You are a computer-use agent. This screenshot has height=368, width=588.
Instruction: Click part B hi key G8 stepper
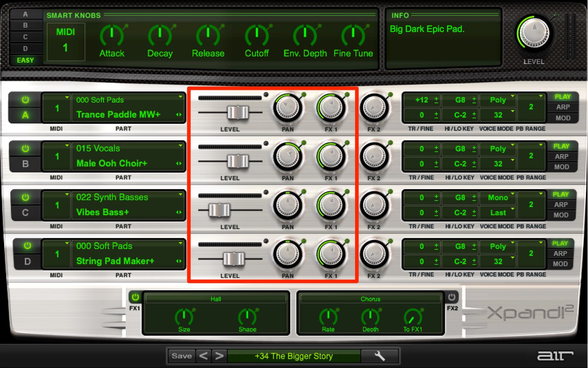(x=474, y=149)
